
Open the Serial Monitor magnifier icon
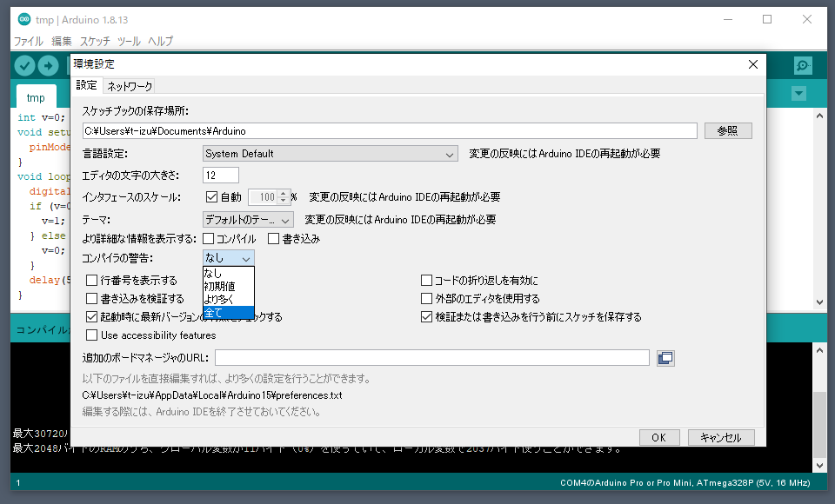pos(803,65)
